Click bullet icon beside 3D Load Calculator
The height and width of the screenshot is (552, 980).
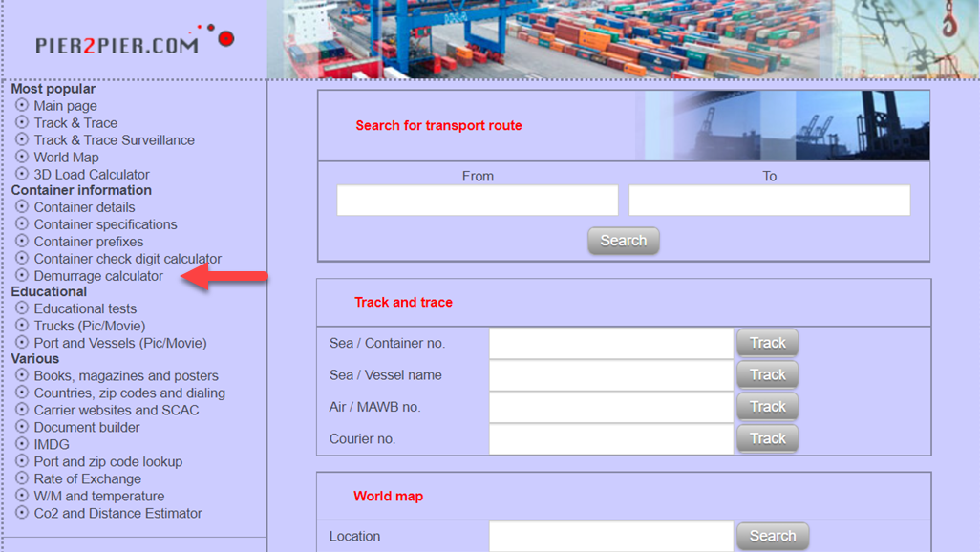click(x=22, y=174)
